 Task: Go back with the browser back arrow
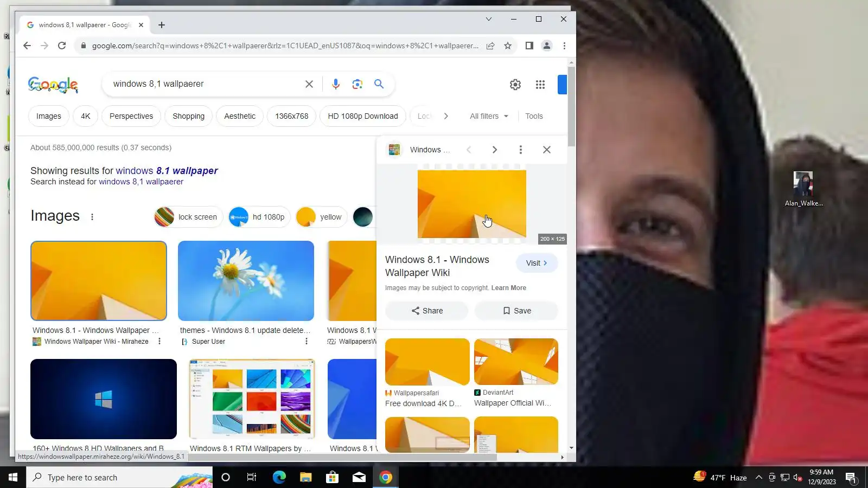pyautogui.click(x=27, y=46)
